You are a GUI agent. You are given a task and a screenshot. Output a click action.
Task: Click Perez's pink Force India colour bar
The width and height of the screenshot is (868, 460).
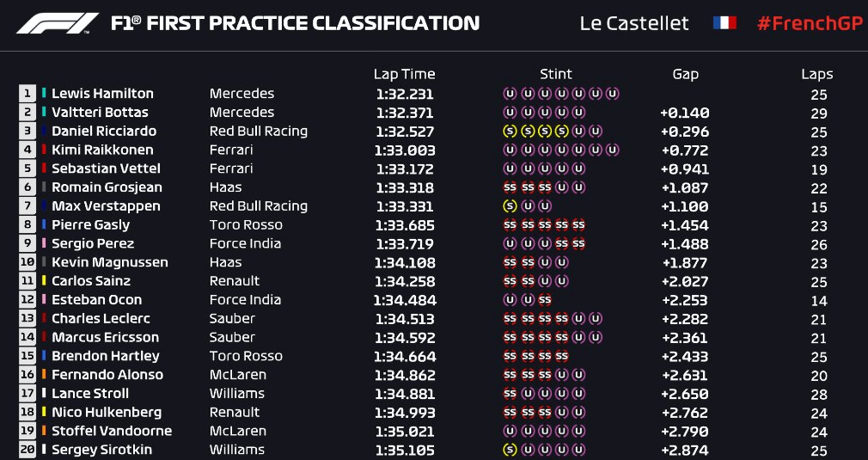click(44, 243)
